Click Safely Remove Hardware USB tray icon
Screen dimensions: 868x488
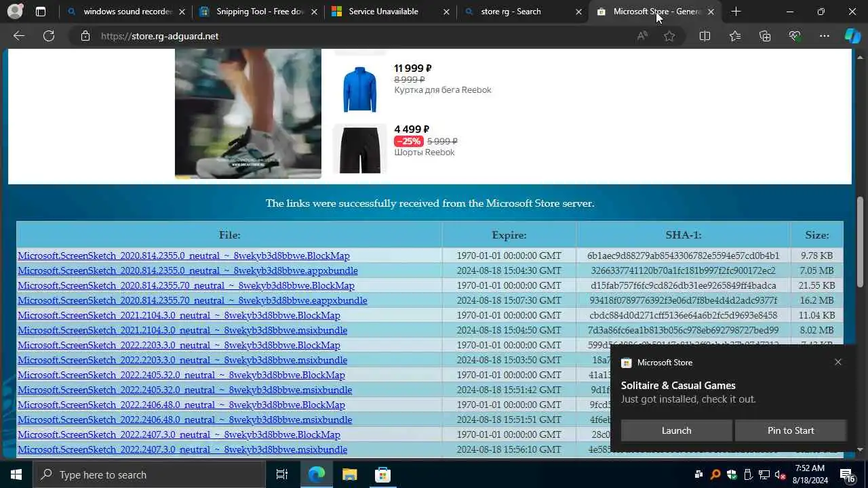click(x=747, y=474)
